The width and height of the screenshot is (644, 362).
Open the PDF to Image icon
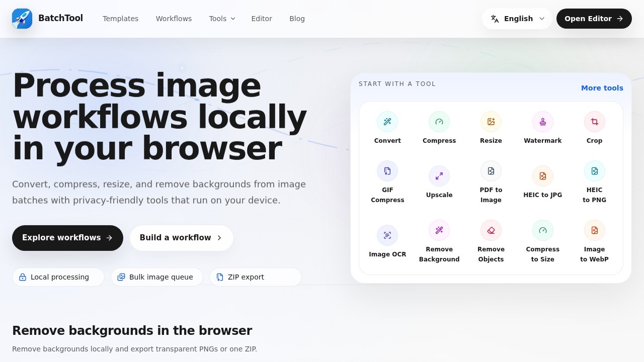coord(491,171)
